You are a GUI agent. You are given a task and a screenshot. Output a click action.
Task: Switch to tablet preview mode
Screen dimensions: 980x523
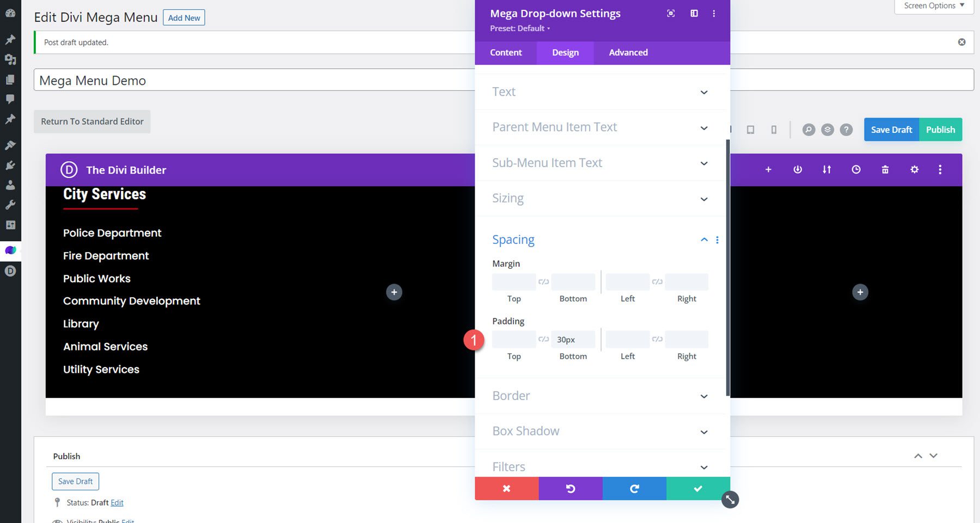click(751, 130)
